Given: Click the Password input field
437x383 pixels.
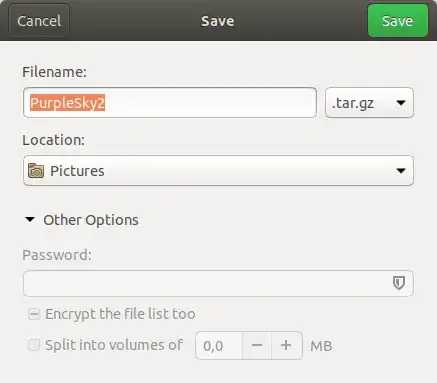Looking at the screenshot, I should click(218, 283).
